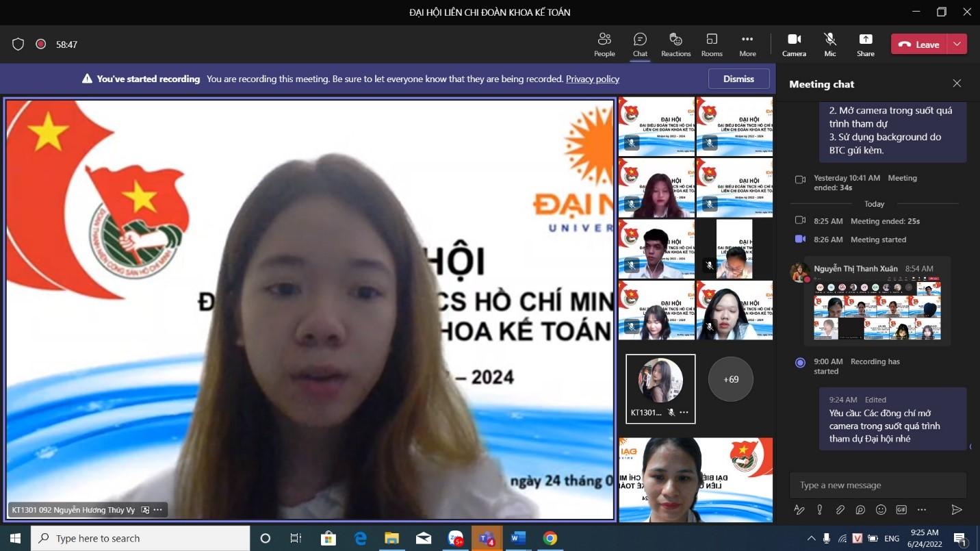Open Google Chrome from the taskbar
This screenshot has width=980, height=551.
click(550, 538)
